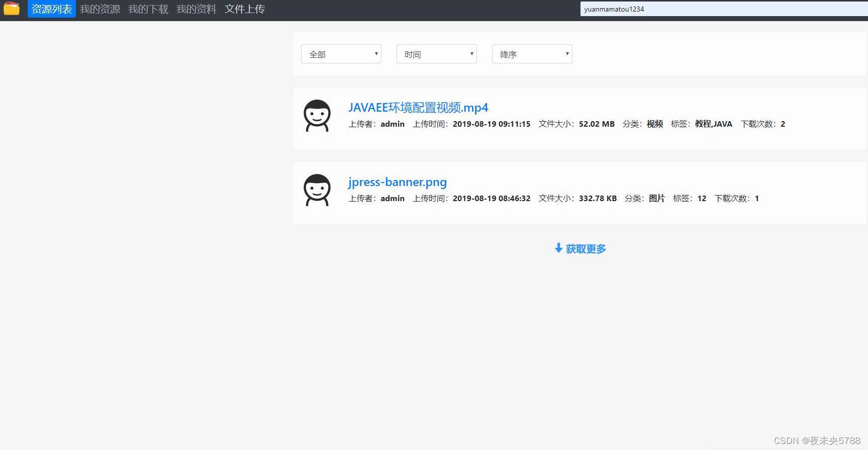Screen dimensions: 868x450
Task: Click the down arrow icon next to 获取更多
Action: tap(558, 248)
